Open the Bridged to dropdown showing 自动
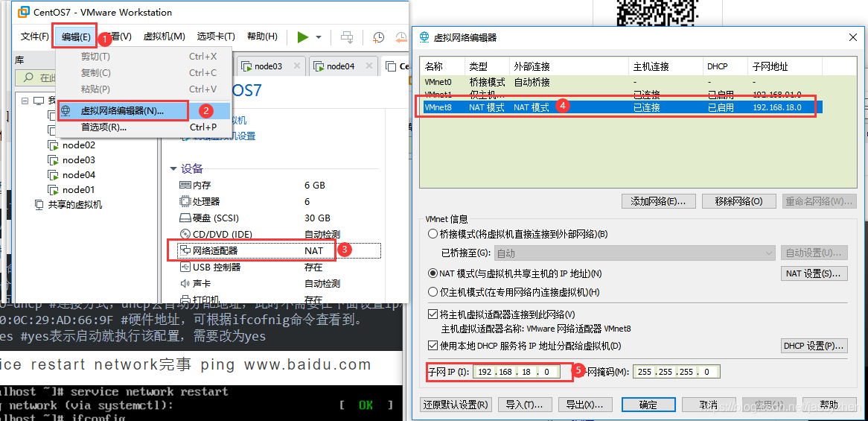 [x=634, y=253]
